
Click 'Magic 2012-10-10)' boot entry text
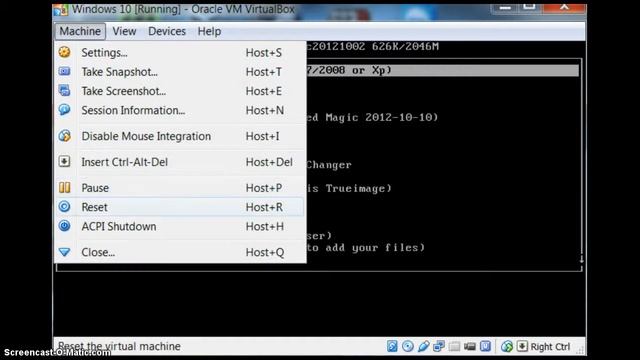point(382,118)
